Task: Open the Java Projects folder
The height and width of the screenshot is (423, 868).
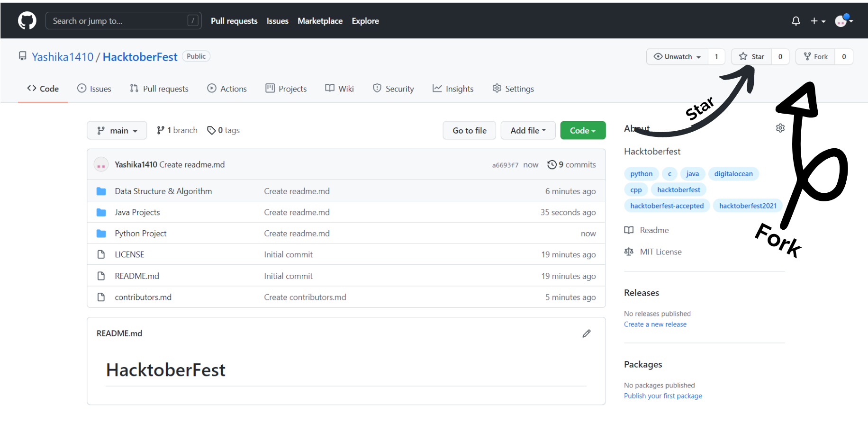Action: (x=137, y=213)
